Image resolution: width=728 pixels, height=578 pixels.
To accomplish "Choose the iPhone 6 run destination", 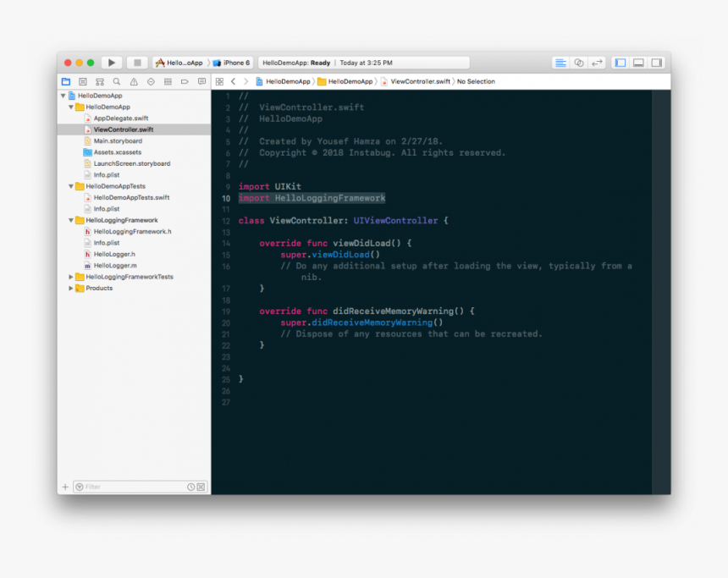I will 232,63.
